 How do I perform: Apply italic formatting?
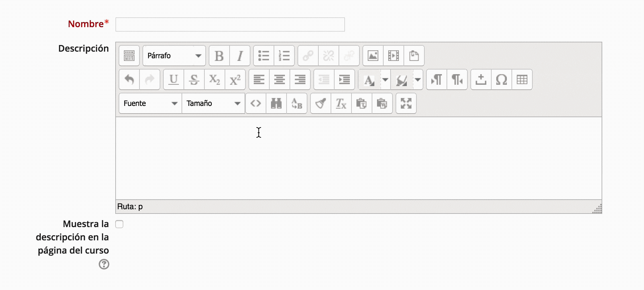[240, 56]
